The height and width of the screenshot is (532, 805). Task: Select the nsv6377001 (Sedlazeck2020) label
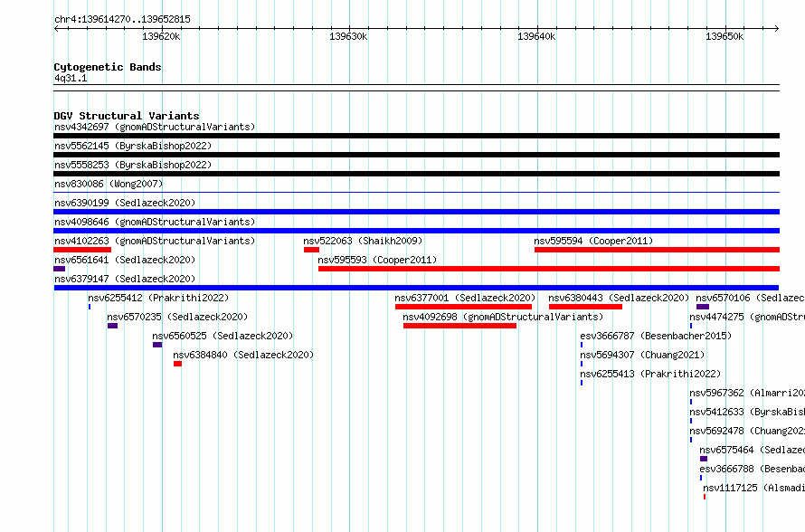(x=465, y=298)
